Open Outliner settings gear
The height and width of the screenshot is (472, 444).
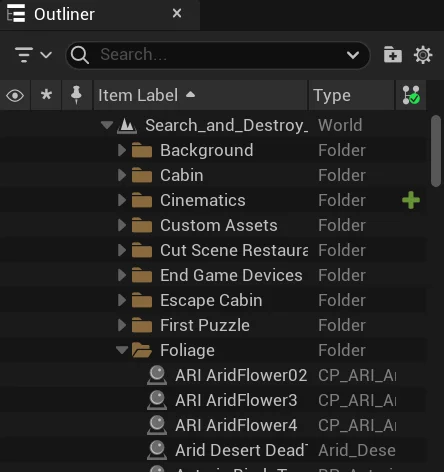tap(423, 55)
